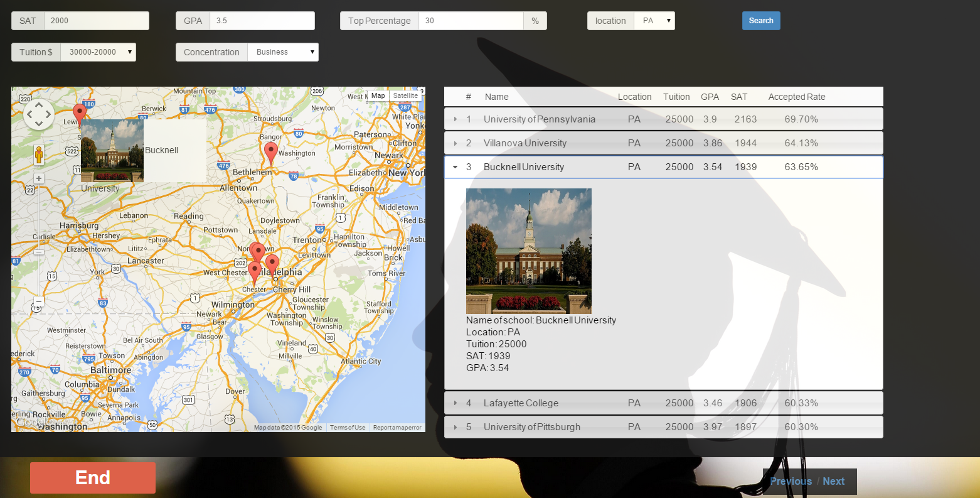Collapse the Bucknell University row arrow
This screenshot has width=980, height=498.
pos(455,167)
